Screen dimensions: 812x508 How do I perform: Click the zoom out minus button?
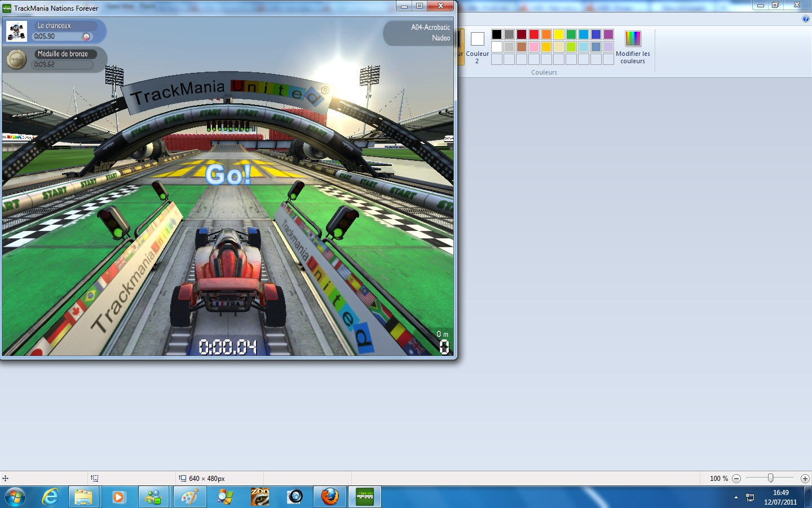[x=736, y=479]
